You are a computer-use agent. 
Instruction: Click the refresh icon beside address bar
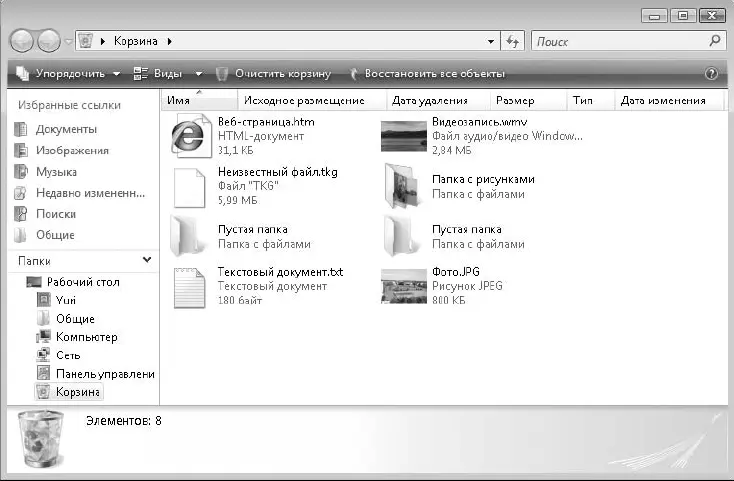513,41
